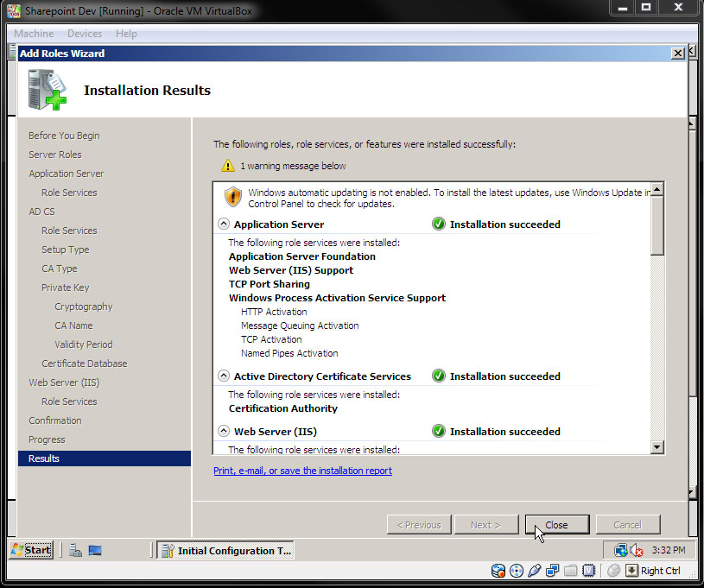The width and height of the screenshot is (704, 588).
Task: Click the 'TCP Port Sharing' text
Action: (270, 284)
